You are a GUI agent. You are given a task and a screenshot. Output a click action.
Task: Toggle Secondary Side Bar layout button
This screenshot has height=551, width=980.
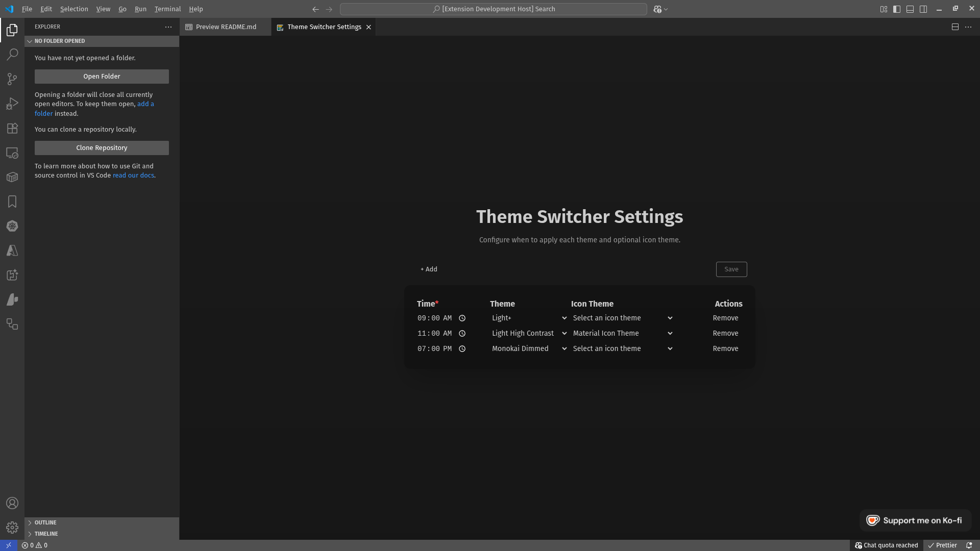(923, 9)
